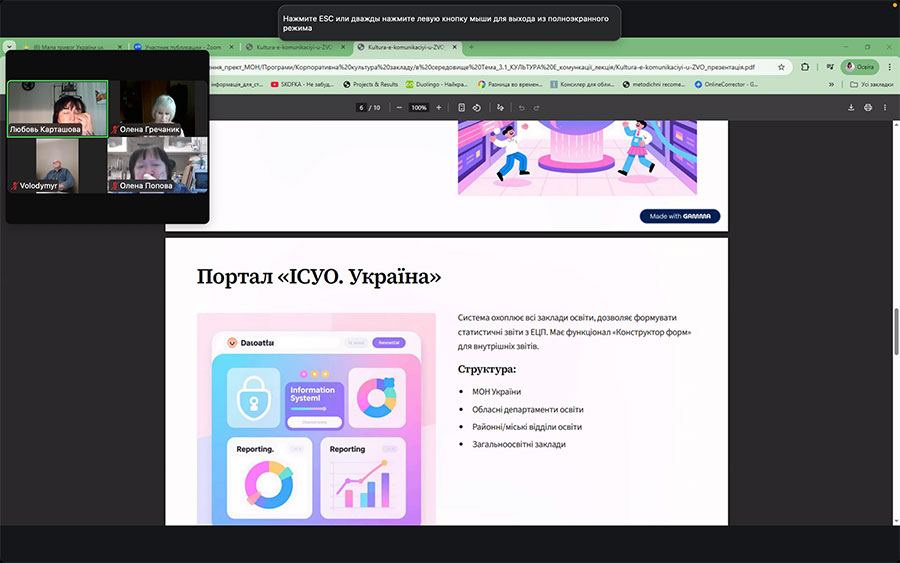Zoom out the PDF with minus button
900x563 pixels.
tap(399, 107)
